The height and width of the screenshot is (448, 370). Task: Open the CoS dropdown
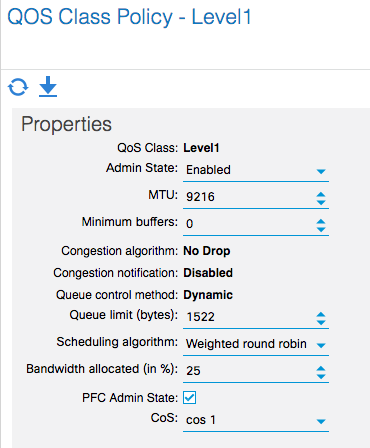point(256,420)
